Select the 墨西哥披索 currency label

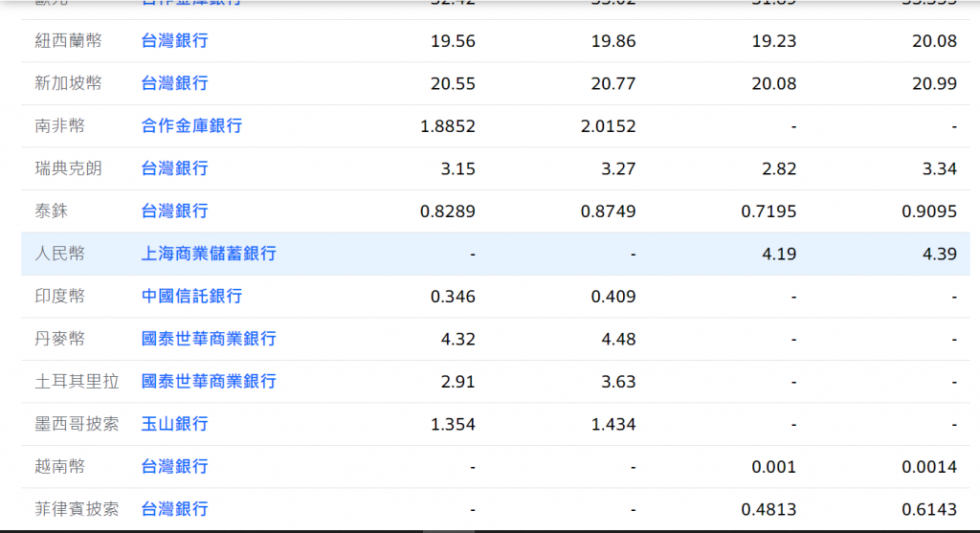[77, 423]
